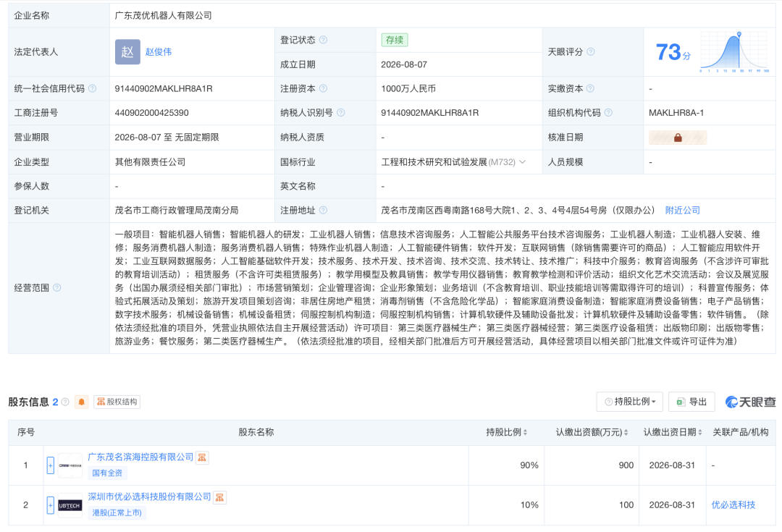Viewport: 782px width, 532px height.
Task: Click the 股权结构 button
Action: (117, 402)
